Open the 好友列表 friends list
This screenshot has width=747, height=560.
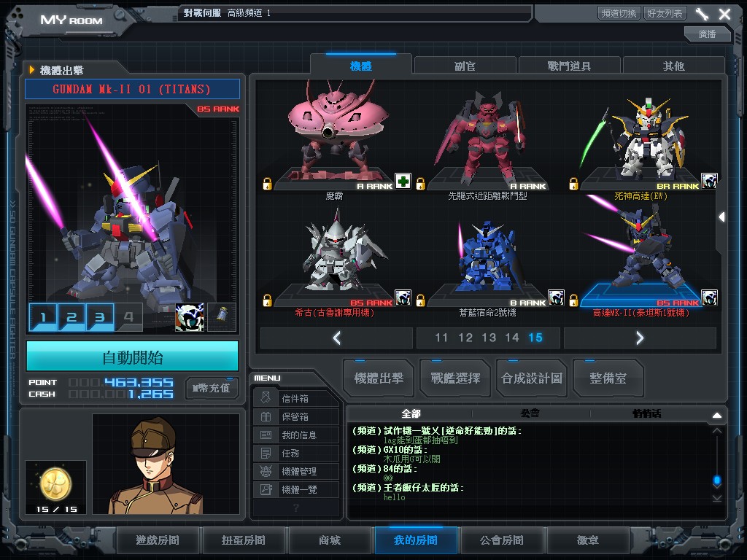click(x=665, y=13)
